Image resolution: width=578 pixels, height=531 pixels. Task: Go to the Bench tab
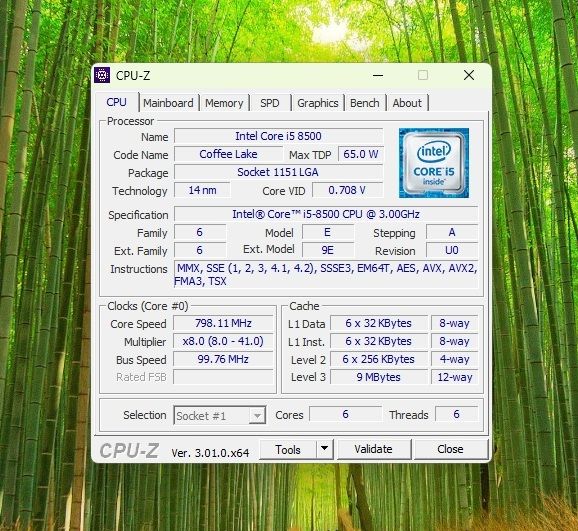[x=365, y=103]
